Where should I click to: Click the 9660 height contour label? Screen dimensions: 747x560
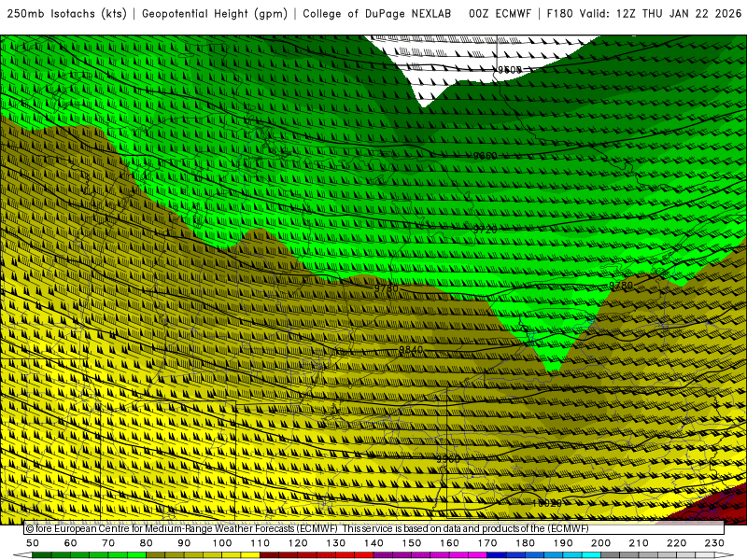pyautogui.click(x=485, y=156)
